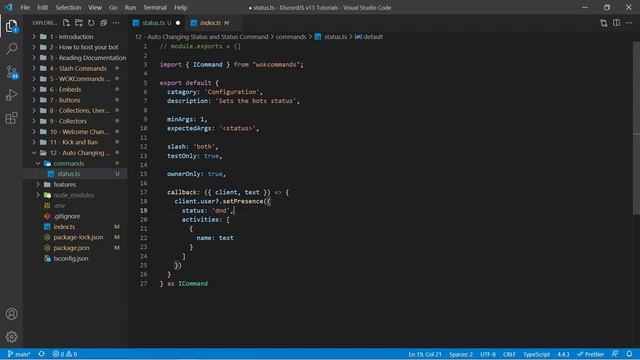Open the Edit menu

tap(42, 7)
